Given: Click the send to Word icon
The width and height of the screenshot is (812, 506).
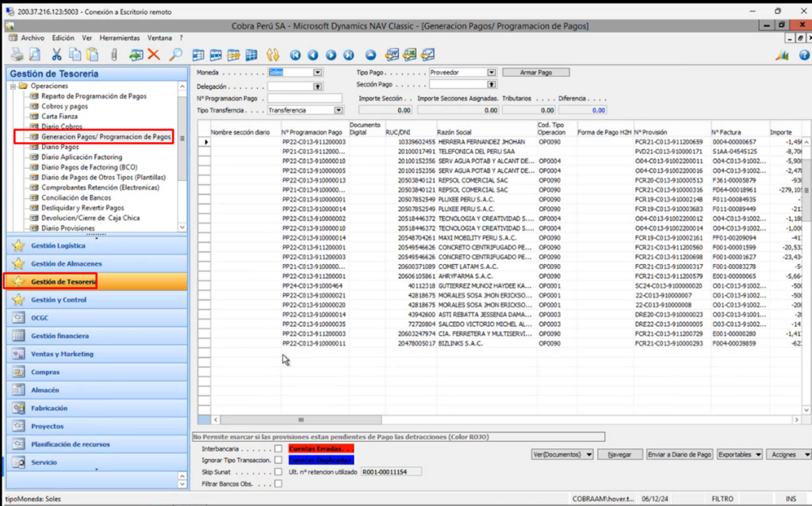Looking at the screenshot, I should pyautogui.click(x=392, y=55).
